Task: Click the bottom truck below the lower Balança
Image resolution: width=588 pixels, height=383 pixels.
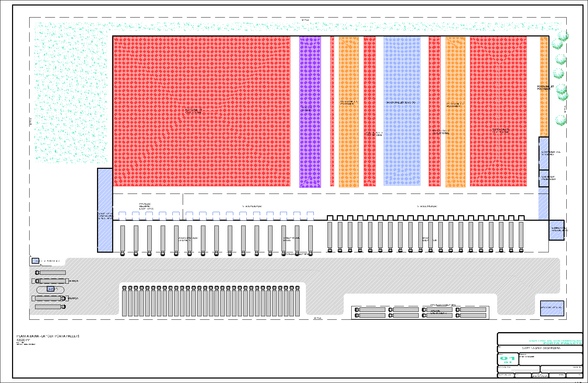Action: coord(50,307)
